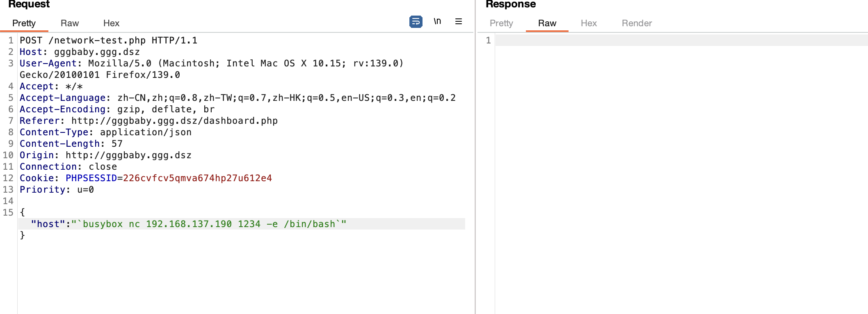Open the Response Hex tab
The image size is (868, 314).
[589, 23]
